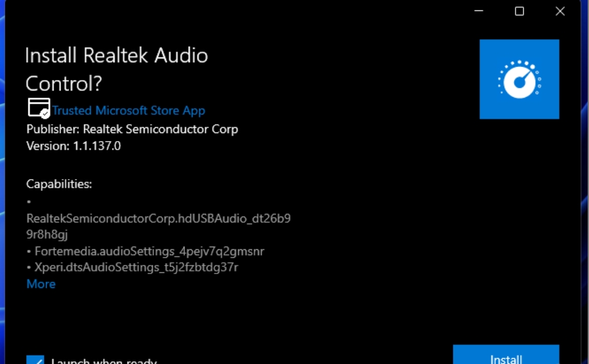Click the version number 1.1.137.0
This screenshot has height=364, width=589.
coord(96,146)
